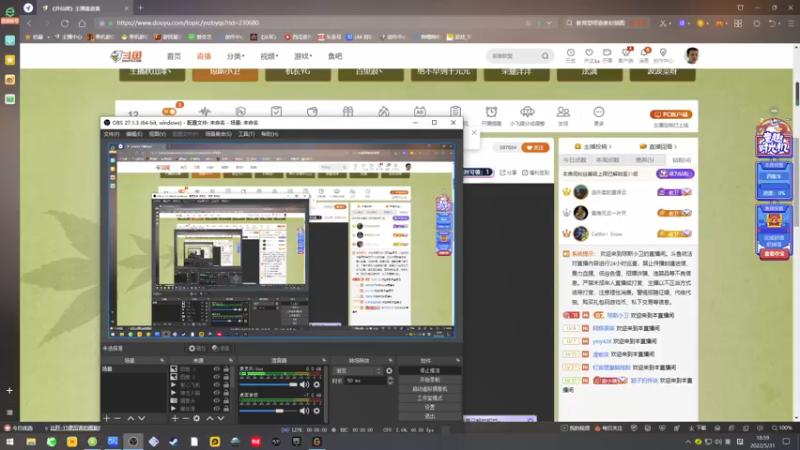Image resolution: width=800 pixels, height=450 pixels.
Task: Toggle 工作室模式 studio mode in OBS controls
Action: (430, 398)
